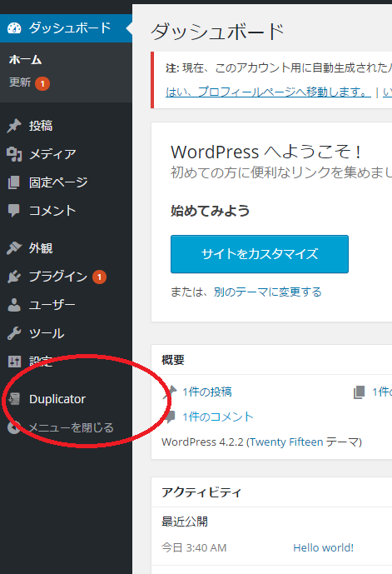
Task: Click the comment icon next to 1件のコメント
Action: [x=170, y=417]
